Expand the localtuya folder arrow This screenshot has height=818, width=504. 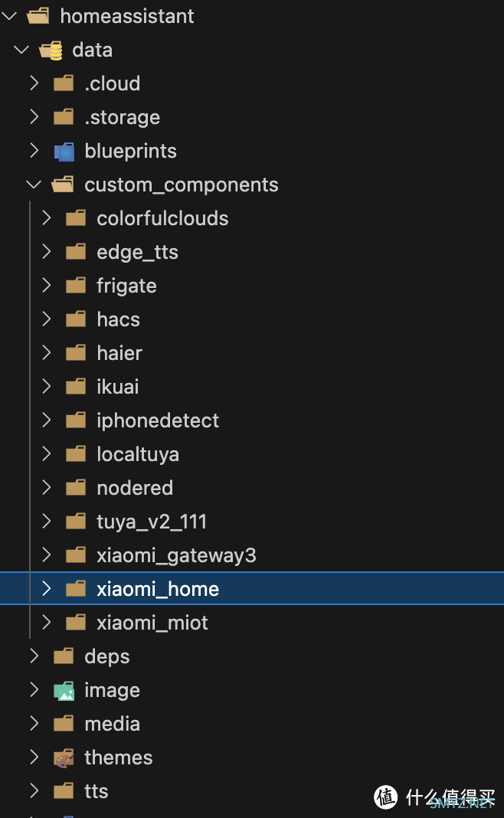click(47, 454)
